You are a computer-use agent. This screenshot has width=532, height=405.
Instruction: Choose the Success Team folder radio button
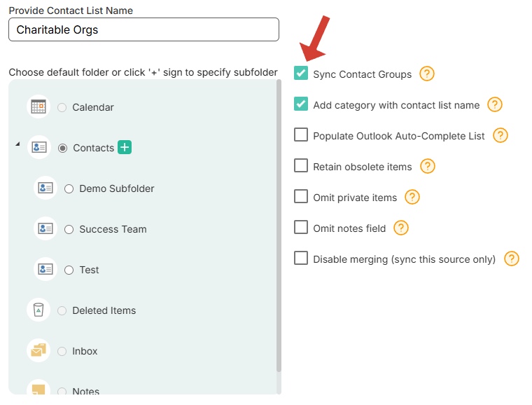tap(69, 230)
